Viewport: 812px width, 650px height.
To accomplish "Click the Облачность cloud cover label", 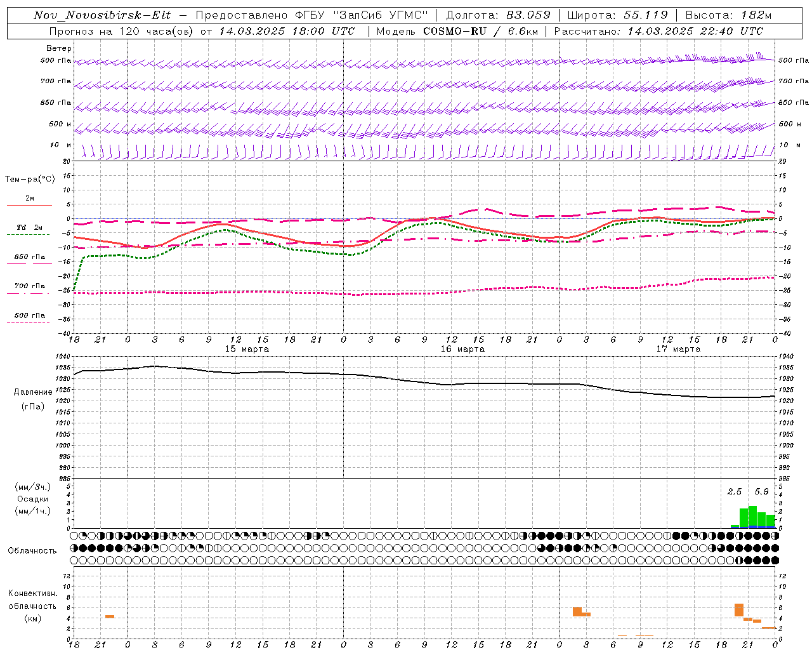I will tap(32, 550).
